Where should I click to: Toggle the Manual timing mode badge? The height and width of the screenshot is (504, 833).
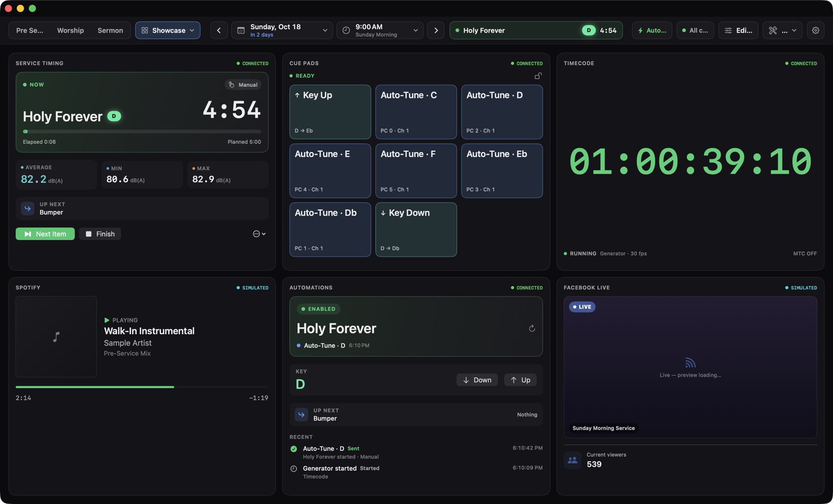click(x=243, y=85)
